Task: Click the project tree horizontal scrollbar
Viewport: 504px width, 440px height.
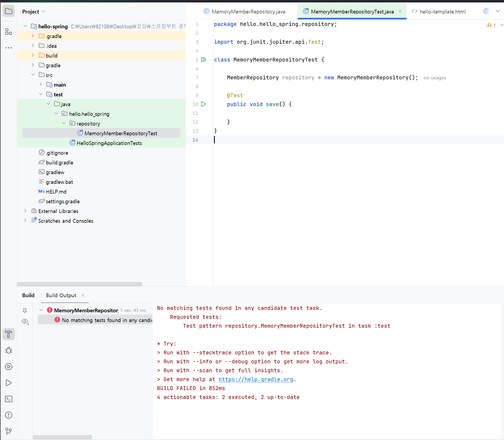Action: (79, 284)
